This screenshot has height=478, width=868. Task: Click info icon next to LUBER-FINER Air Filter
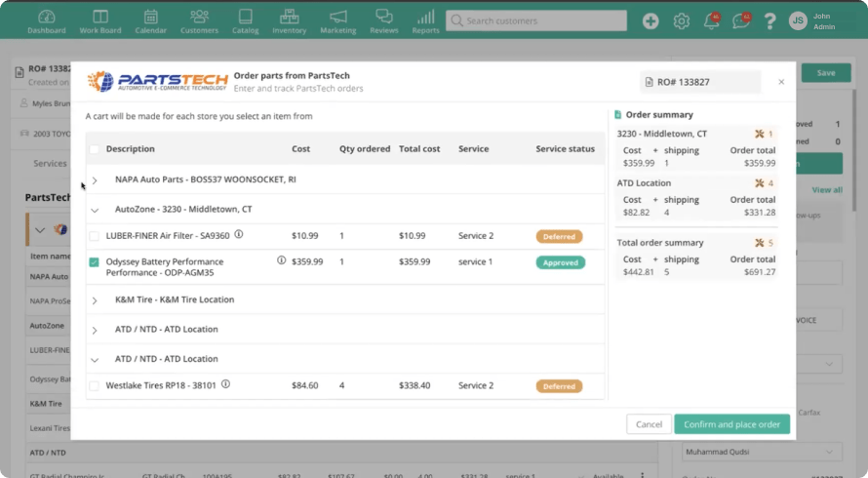(239, 234)
